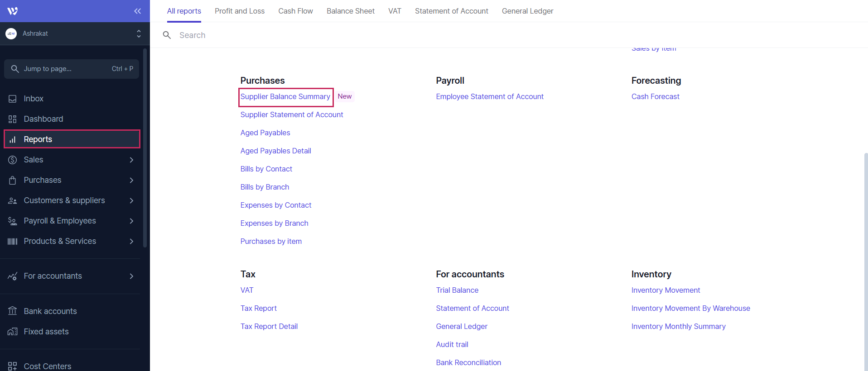
Task: Click the Cost Centers icon
Action: click(x=13, y=366)
